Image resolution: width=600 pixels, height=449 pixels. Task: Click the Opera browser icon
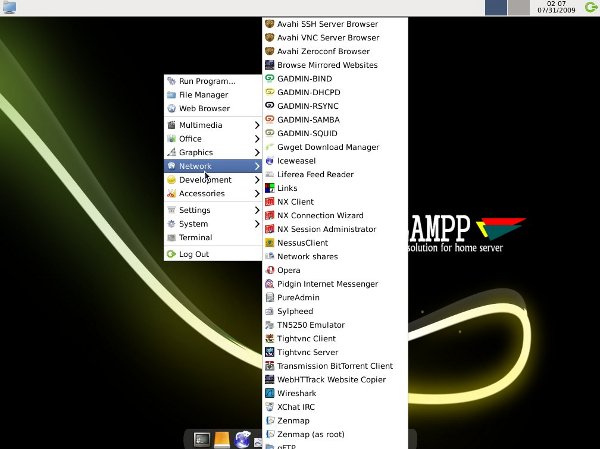(x=269, y=270)
